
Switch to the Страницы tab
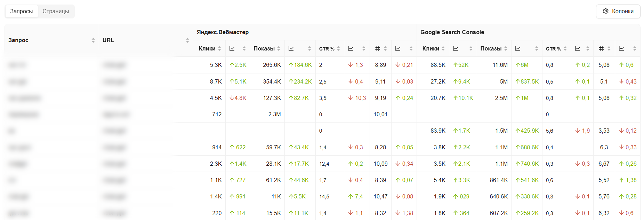pos(56,11)
